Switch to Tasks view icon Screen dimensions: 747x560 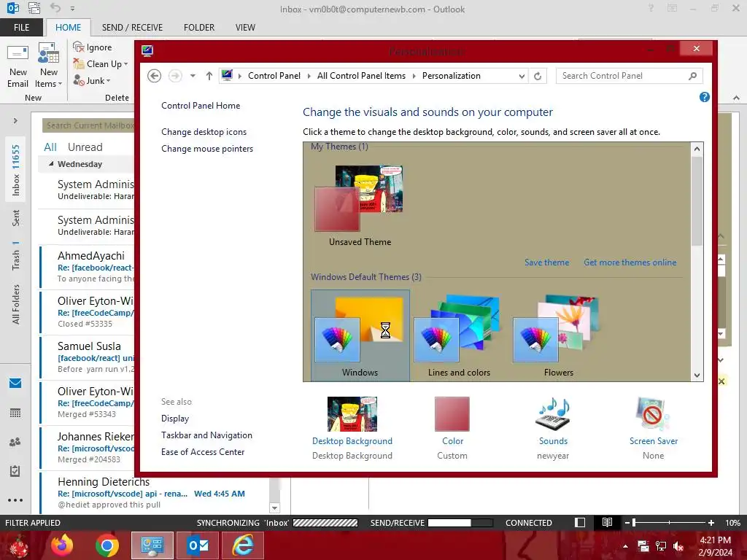(15, 471)
